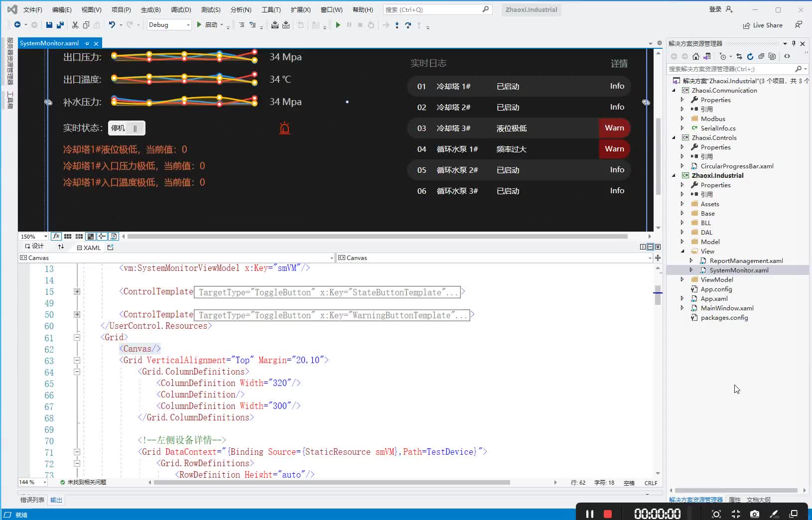Viewport: 812px width, 520px height.
Task: Click the pop out XAML icon
Action: pyautogui.click(x=111, y=247)
